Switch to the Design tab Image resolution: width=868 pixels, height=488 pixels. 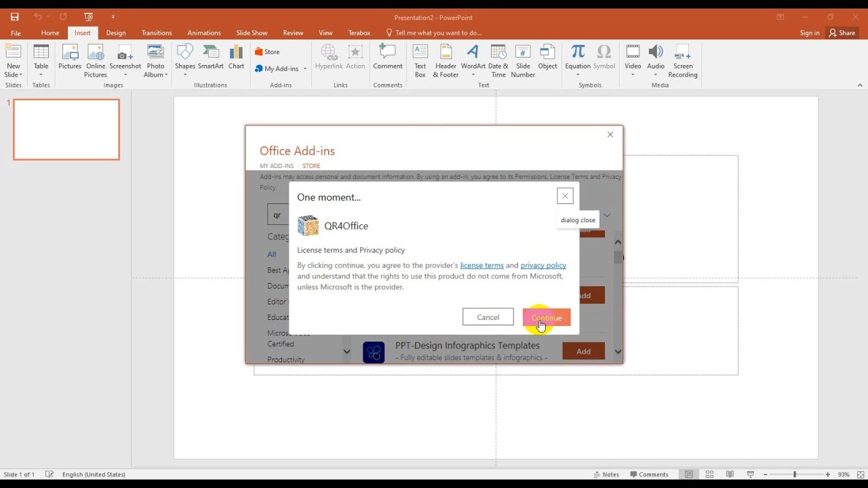(x=116, y=33)
